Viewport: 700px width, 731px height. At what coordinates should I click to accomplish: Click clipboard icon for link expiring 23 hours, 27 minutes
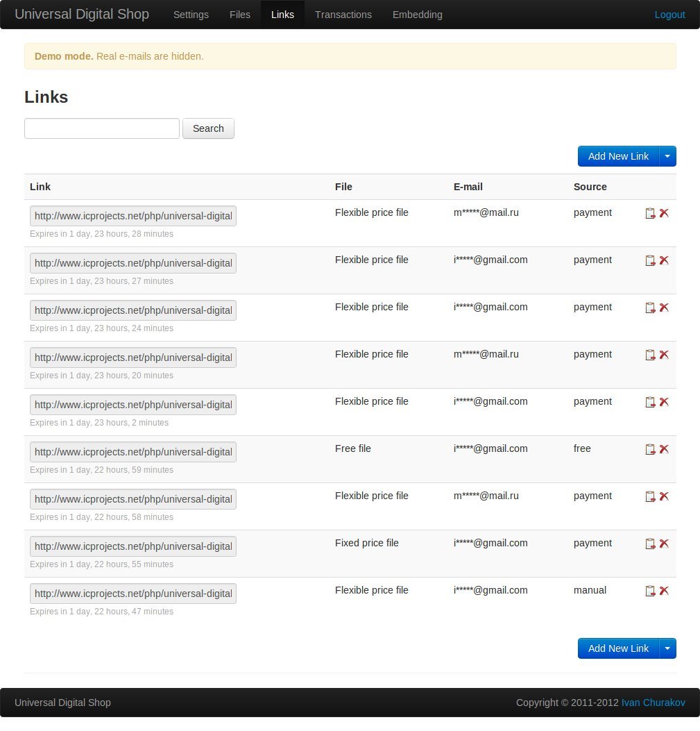[x=650, y=260]
